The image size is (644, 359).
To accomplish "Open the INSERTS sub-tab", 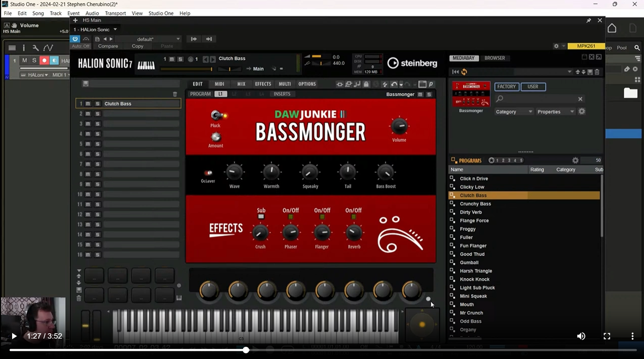I will 282,94.
